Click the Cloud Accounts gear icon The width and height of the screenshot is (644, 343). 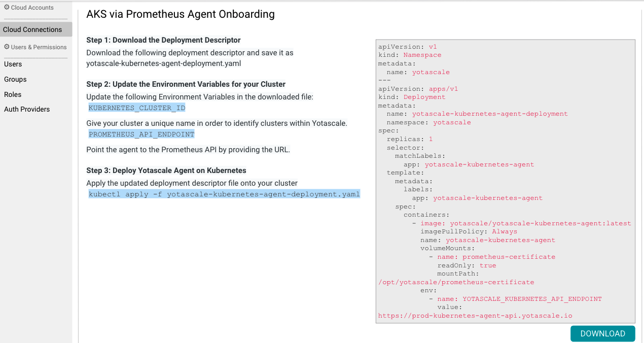(7, 8)
